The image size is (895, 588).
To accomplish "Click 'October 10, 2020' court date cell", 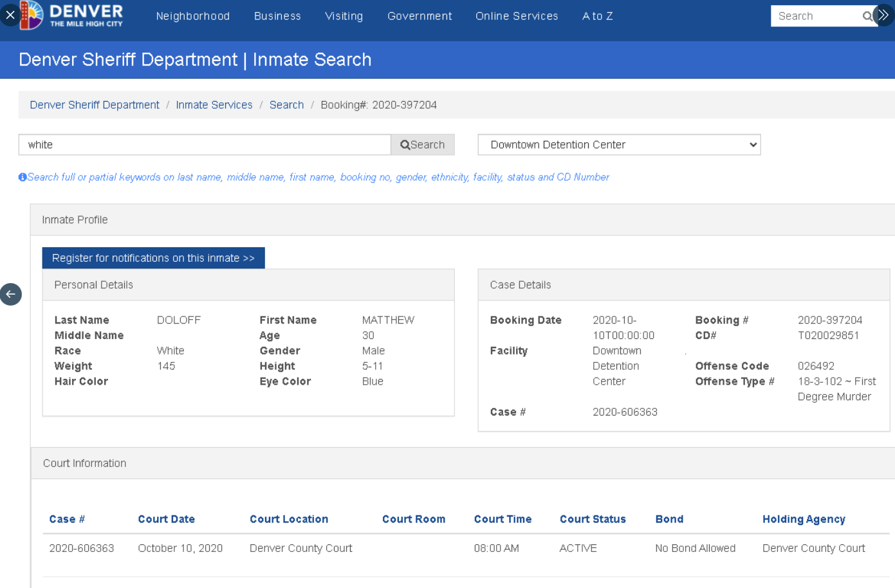I will coord(180,548).
